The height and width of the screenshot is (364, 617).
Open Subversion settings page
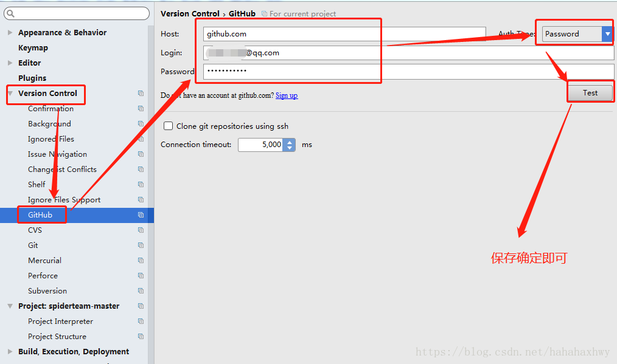coord(47,291)
